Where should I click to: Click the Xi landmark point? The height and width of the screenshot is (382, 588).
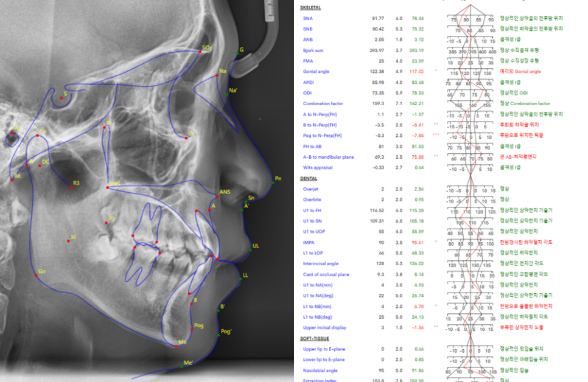tap(67, 241)
